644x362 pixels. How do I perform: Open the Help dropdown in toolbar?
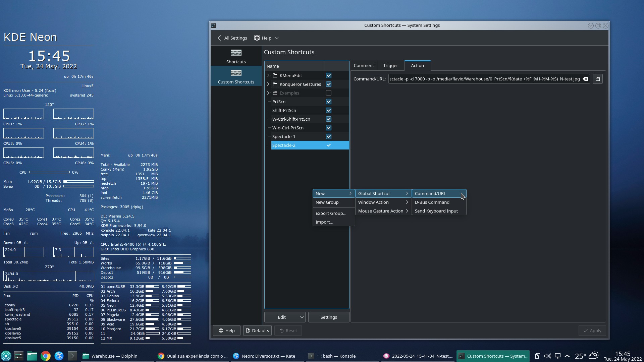266,38
